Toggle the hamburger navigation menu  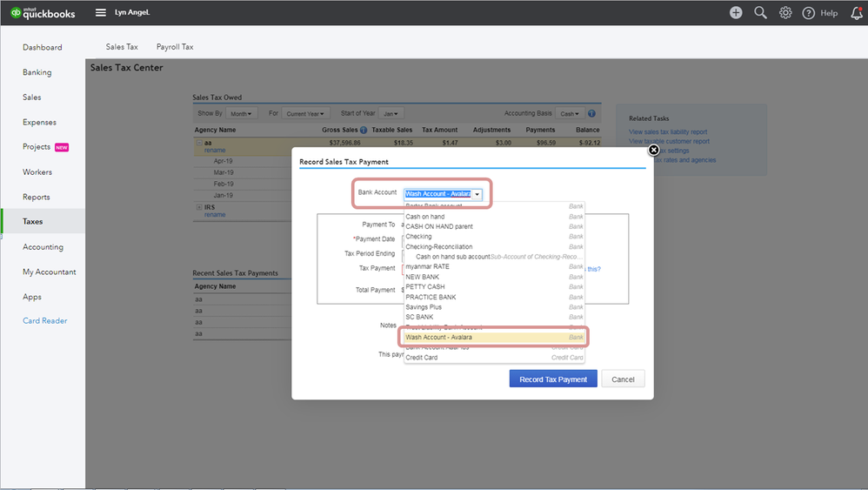[x=100, y=12]
